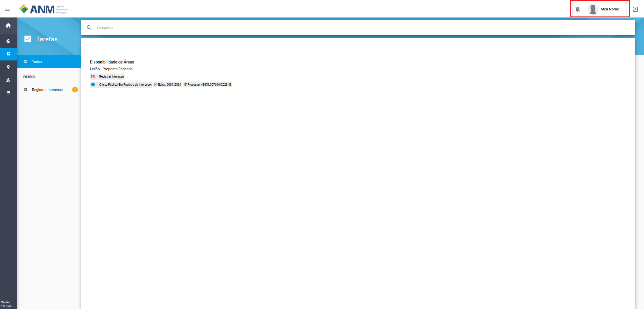This screenshot has width=644, height=309.
Task: Click the ANM logo
Action: click(x=43, y=9)
